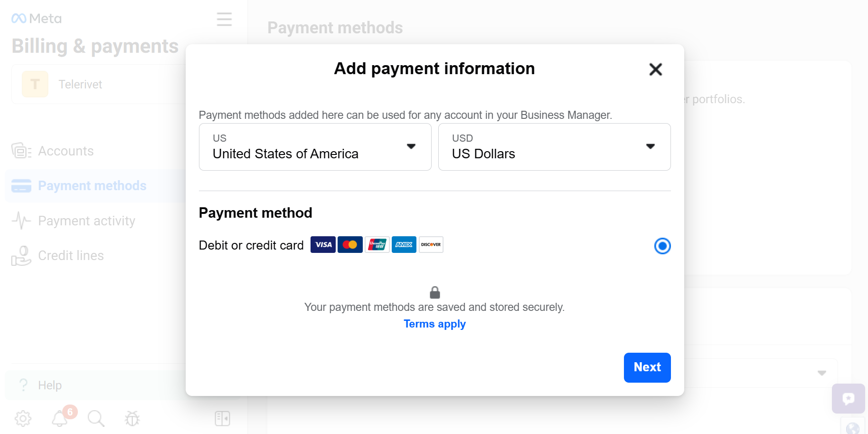Click the UnionPay card logo
The width and height of the screenshot is (868, 434).
point(377,244)
